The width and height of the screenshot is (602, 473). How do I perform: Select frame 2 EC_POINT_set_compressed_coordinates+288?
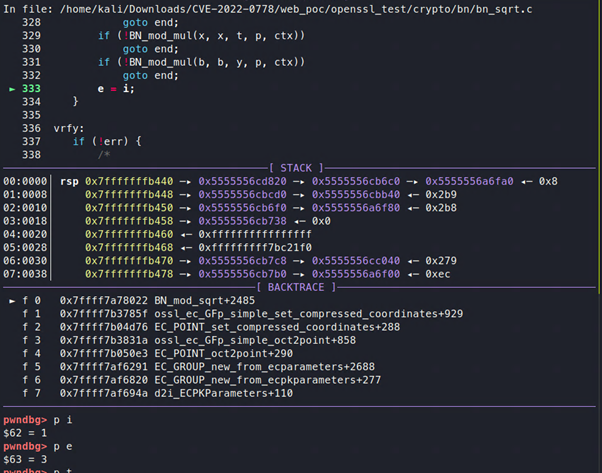pyautogui.click(x=277, y=327)
